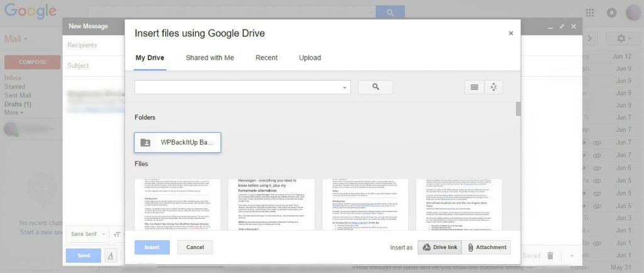This screenshot has height=273, width=644.
Task: Select the WordPress Backups document thumbnail
Action: click(177, 205)
